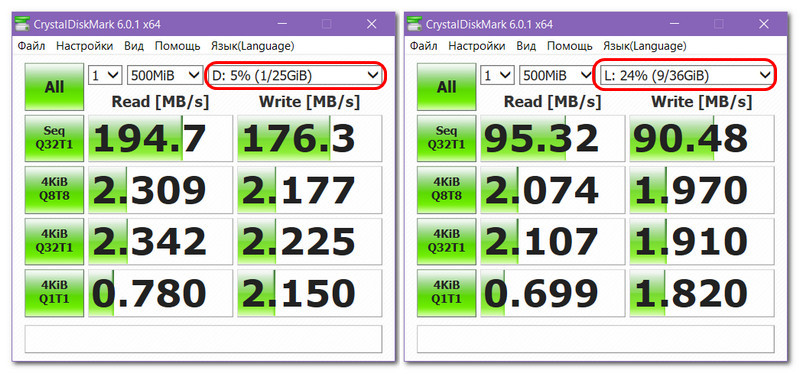Open Настройки menu in right window

(476, 46)
